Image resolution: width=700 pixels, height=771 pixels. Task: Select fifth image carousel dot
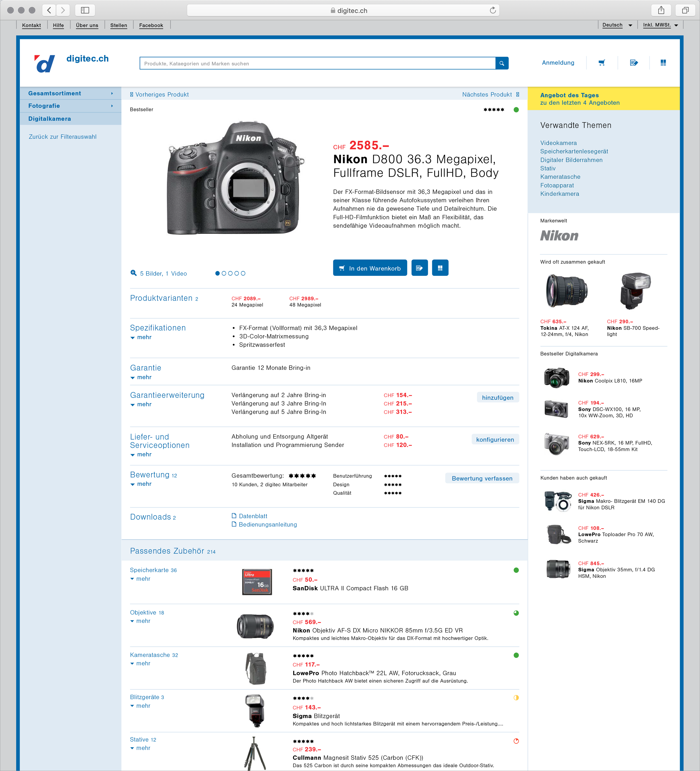pyautogui.click(x=243, y=273)
